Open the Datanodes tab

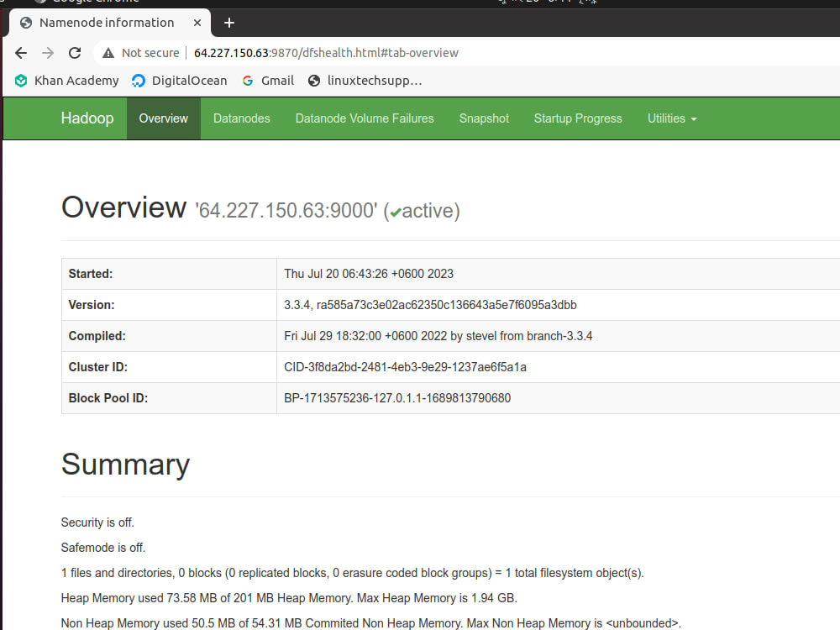coord(242,118)
